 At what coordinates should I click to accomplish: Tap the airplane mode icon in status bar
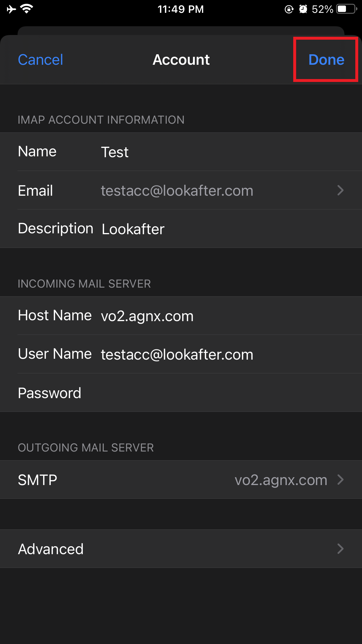click(x=11, y=9)
